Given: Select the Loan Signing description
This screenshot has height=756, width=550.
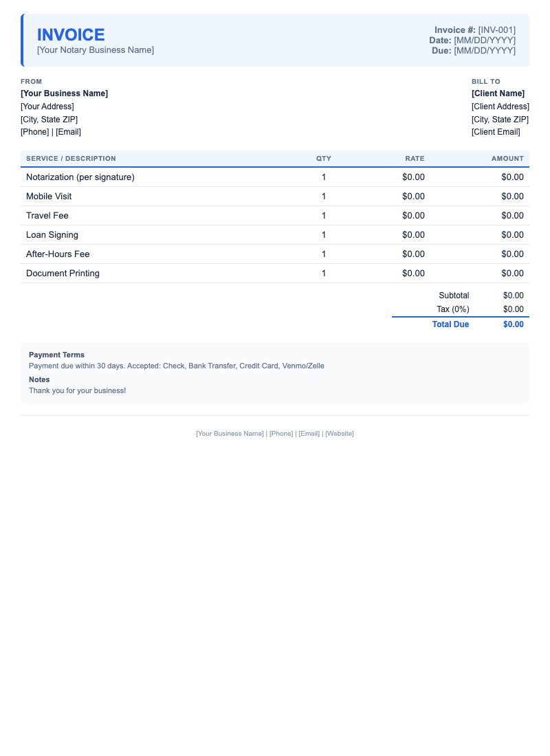Looking at the screenshot, I should point(52,235).
